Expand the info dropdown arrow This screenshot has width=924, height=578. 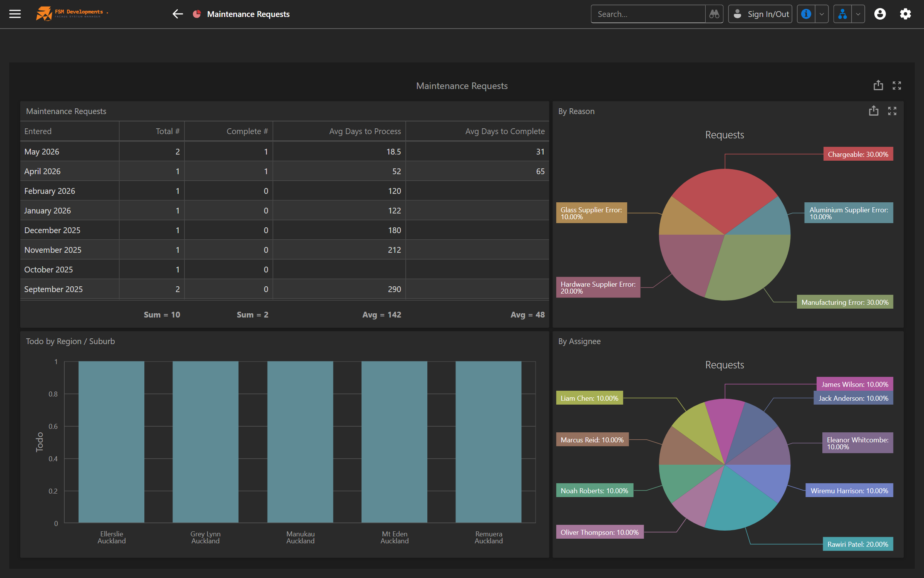coord(822,14)
